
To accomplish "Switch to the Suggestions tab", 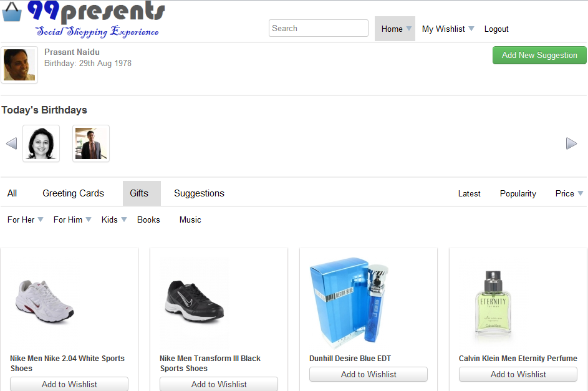I will pos(199,193).
